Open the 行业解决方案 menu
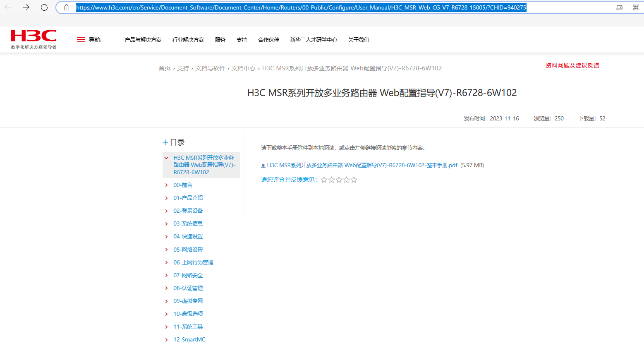 [188, 40]
